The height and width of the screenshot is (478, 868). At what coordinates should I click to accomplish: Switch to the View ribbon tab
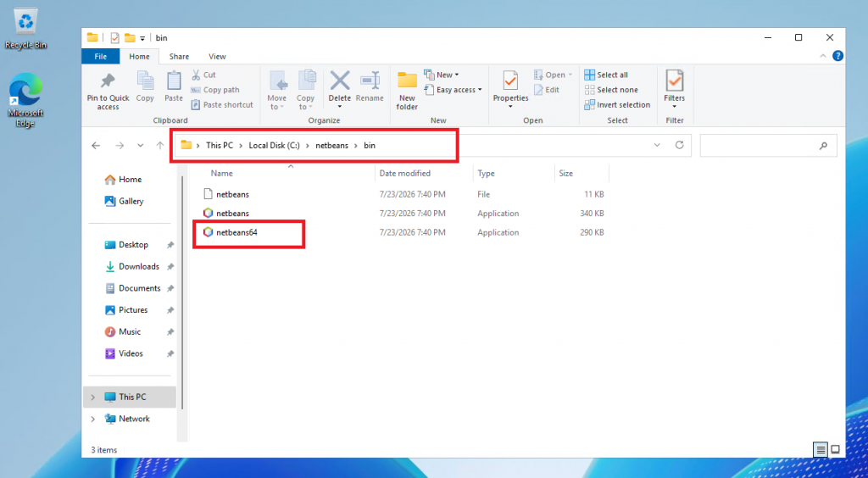point(217,57)
